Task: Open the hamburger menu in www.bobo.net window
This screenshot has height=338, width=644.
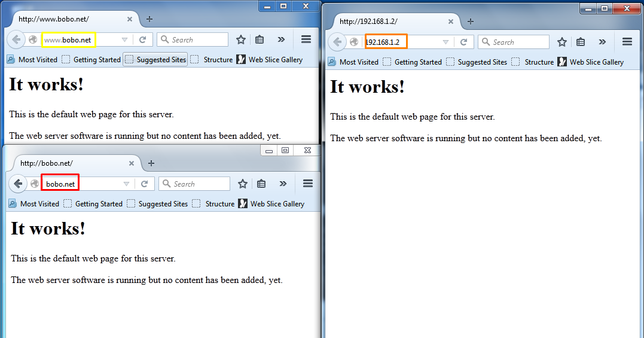Action: click(306, 39)
